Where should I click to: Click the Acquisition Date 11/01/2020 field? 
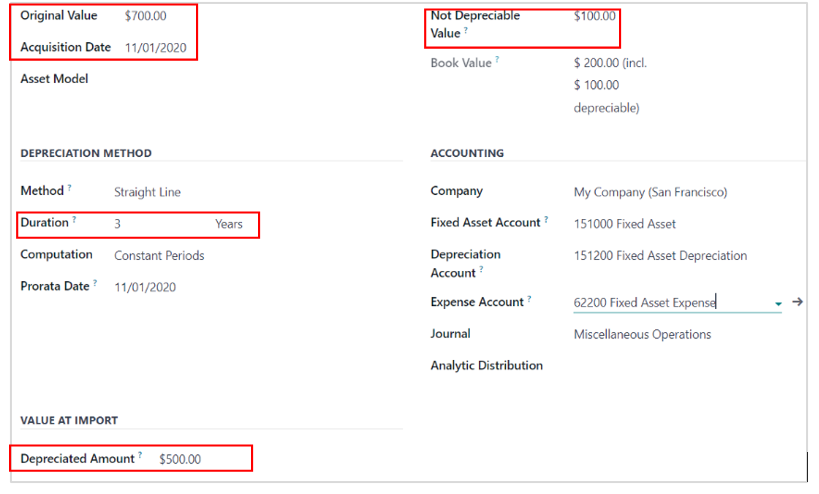point(155,48)
